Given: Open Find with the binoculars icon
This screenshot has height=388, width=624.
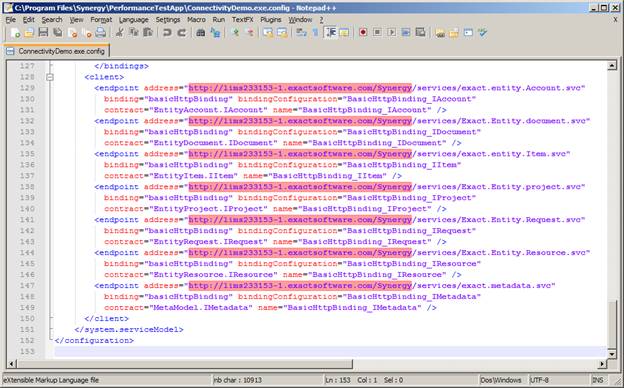Looking at the screenshot, I should [x=201, y=33].
